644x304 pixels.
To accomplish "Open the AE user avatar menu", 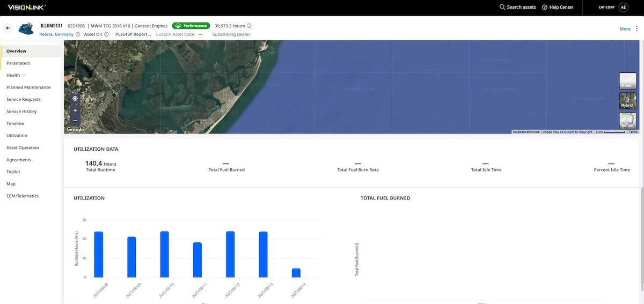I will (623, 7).
